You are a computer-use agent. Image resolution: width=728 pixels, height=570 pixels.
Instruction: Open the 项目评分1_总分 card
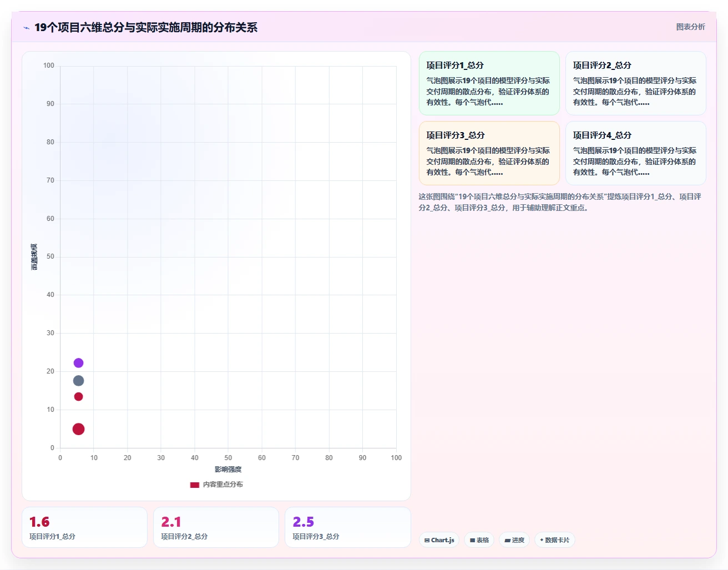tap(489, 83)
